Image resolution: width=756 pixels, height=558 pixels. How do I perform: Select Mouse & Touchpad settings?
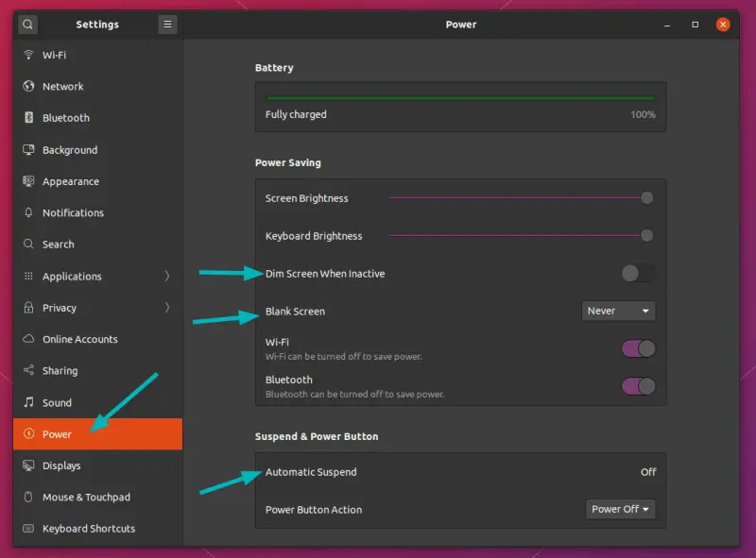point(83,497)
